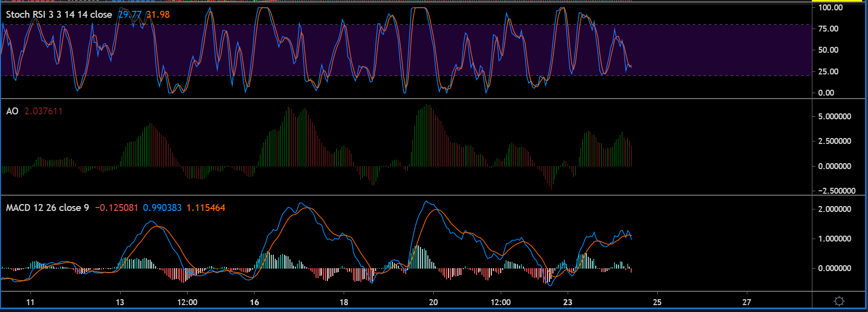Screen dimensions: 868x312
Task: Click the MACD histogram value −0.125081
Action: click(x=117, y=208)
